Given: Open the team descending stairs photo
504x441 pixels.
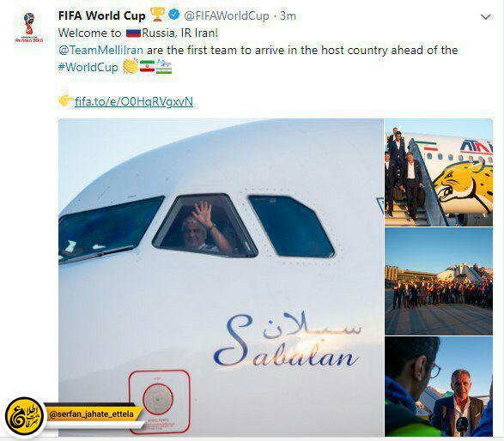Looking at the screenshot, I should (x=439, y=172).
